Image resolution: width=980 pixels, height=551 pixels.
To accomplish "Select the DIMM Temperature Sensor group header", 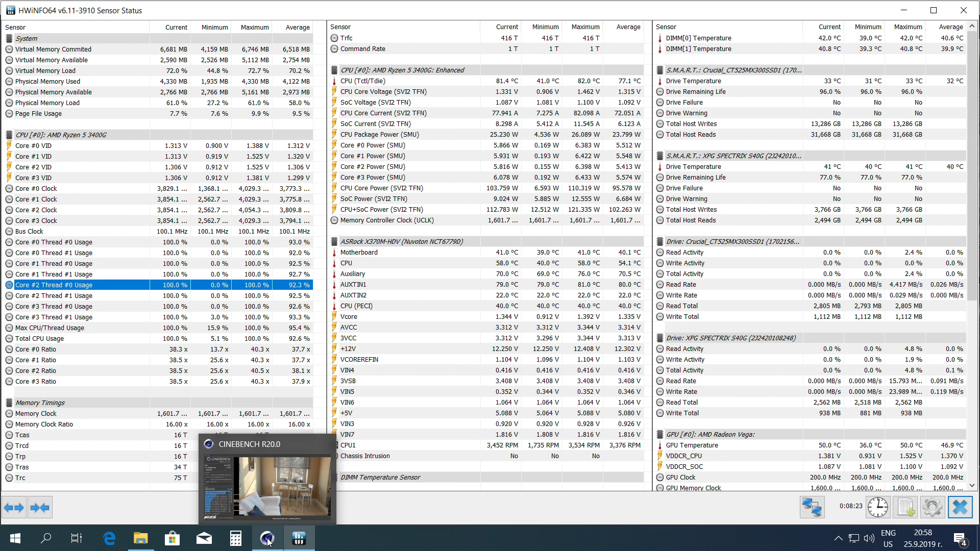I will (x=486, y=477).
